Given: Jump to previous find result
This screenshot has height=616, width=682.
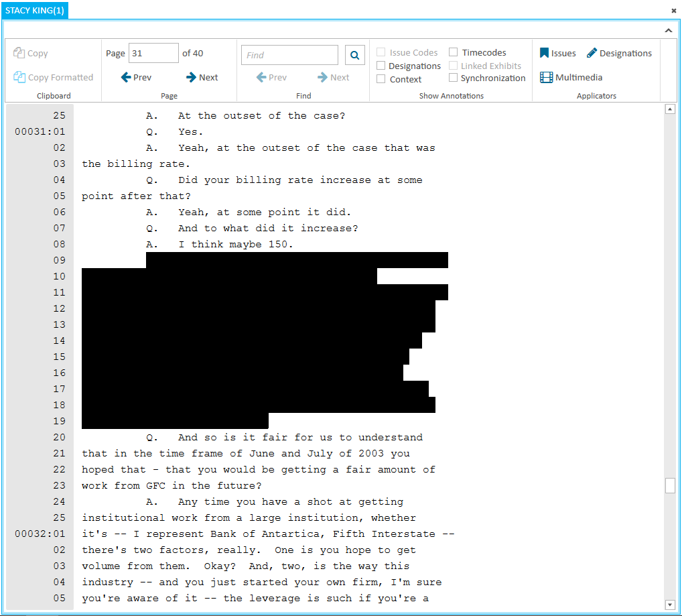Looking at the screenshot, I should [x=271, y=78].
